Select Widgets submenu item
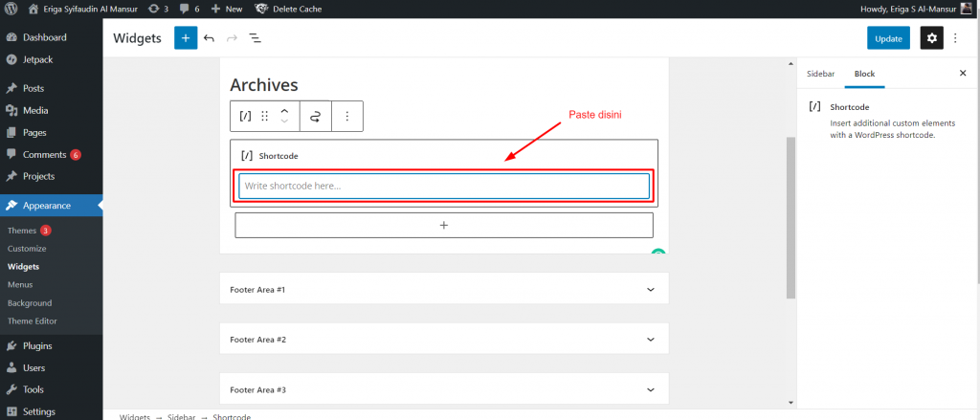Screen dimensions: 980x420 coord(23,266)
